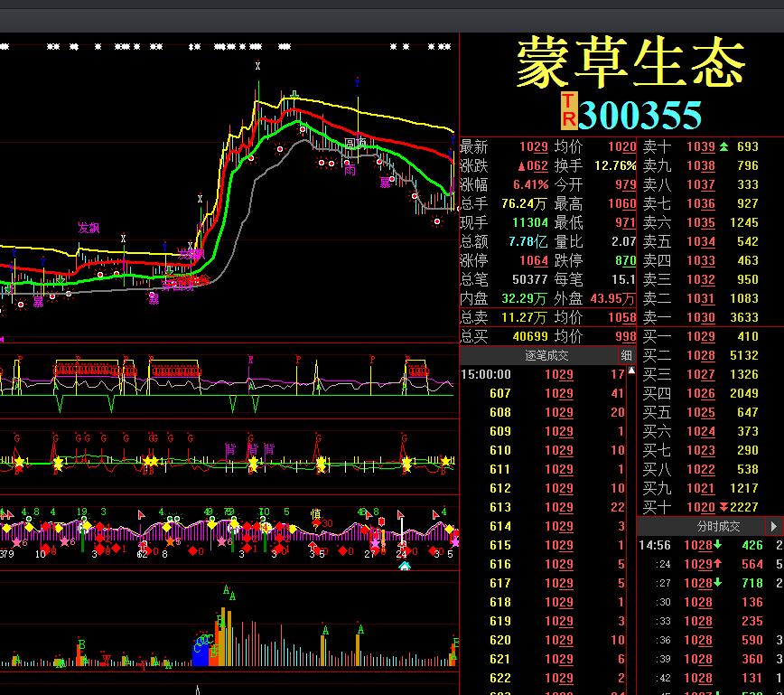Click the 周顶 signal label on the price chart
784x695 pixels.
click(356, 144)
